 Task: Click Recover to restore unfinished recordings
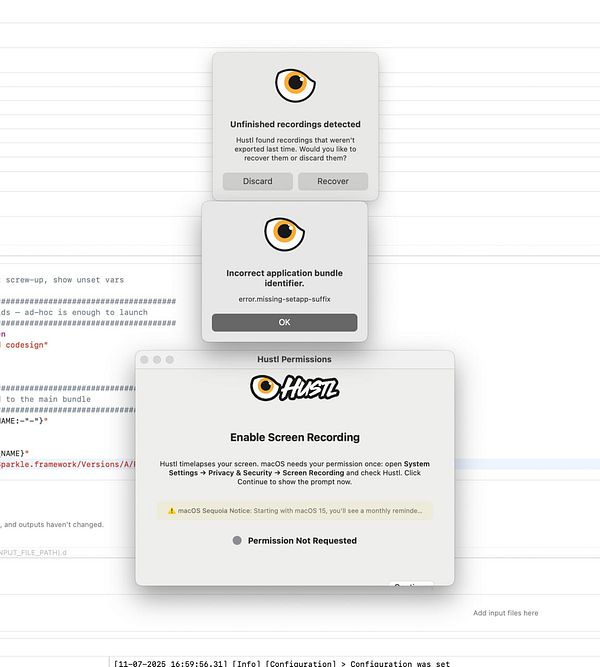click(x=333, y=181)
